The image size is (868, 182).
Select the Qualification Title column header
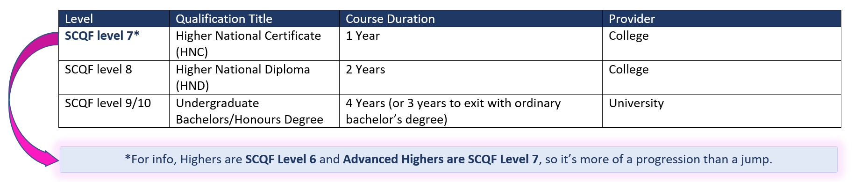coord(254,19)
